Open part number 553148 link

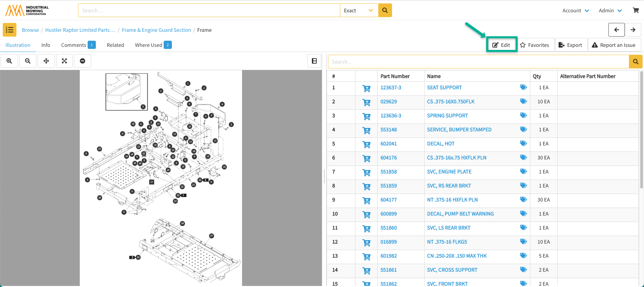(x=389, y=130)
